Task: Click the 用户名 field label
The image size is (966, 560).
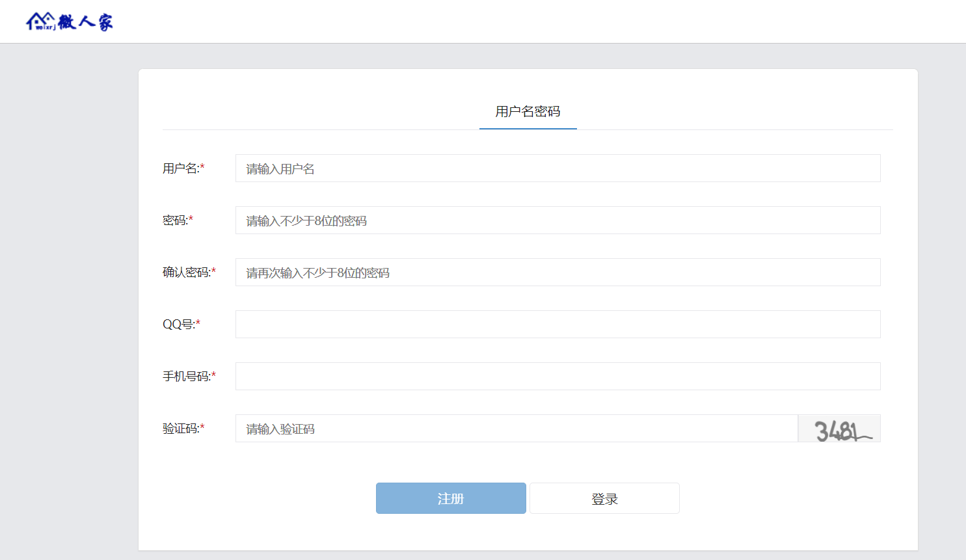Action: pos(180,168)
